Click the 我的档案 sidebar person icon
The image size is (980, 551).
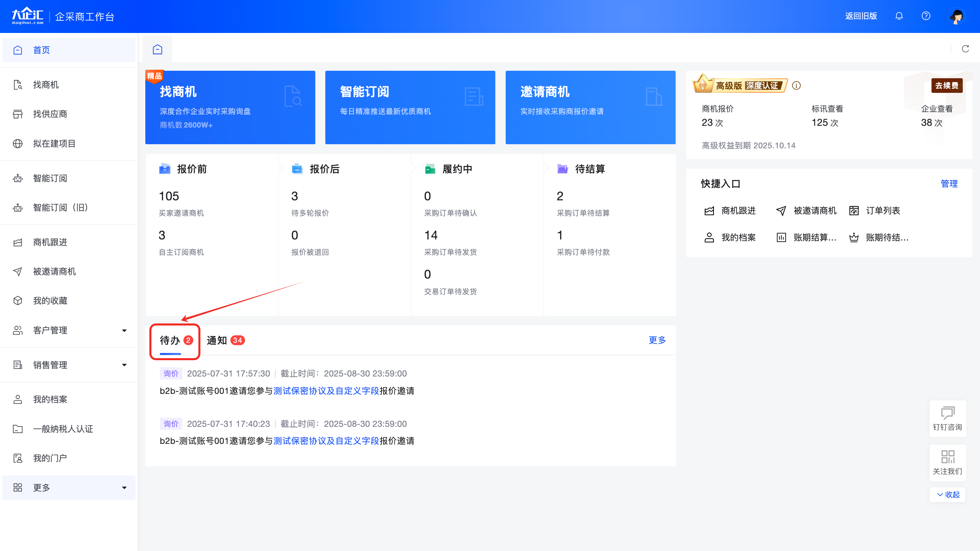click(18, 399)
